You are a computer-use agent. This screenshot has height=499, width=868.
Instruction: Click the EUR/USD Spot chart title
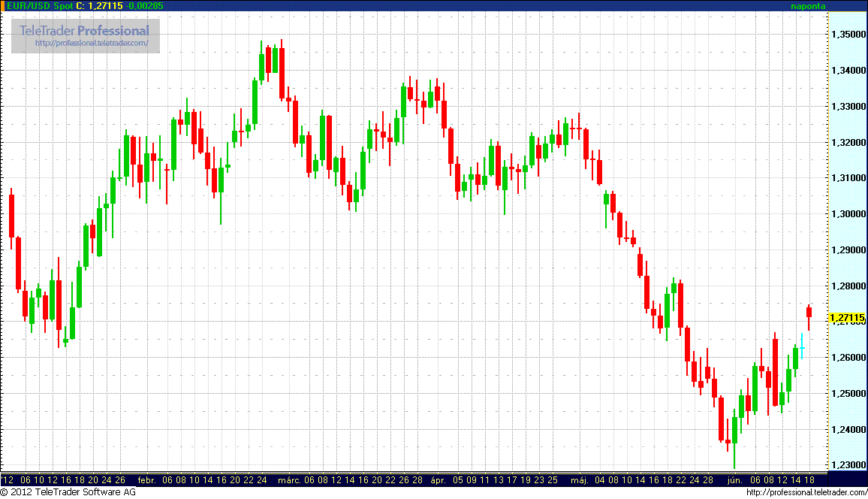(x=39, y=6)
